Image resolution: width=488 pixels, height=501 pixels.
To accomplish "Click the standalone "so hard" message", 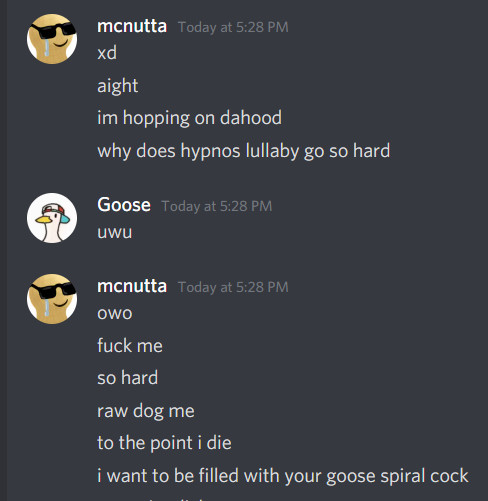I will [x=128, y=378].
